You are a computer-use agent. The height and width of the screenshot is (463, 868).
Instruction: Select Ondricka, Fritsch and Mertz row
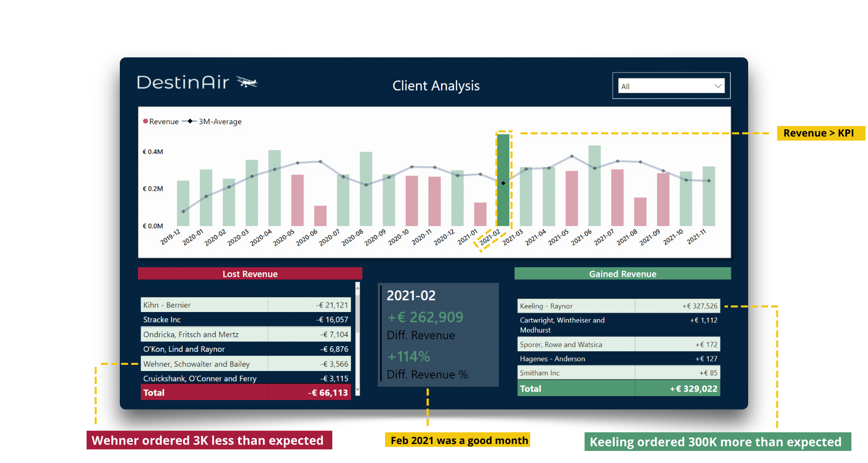(x=246, y=334)
